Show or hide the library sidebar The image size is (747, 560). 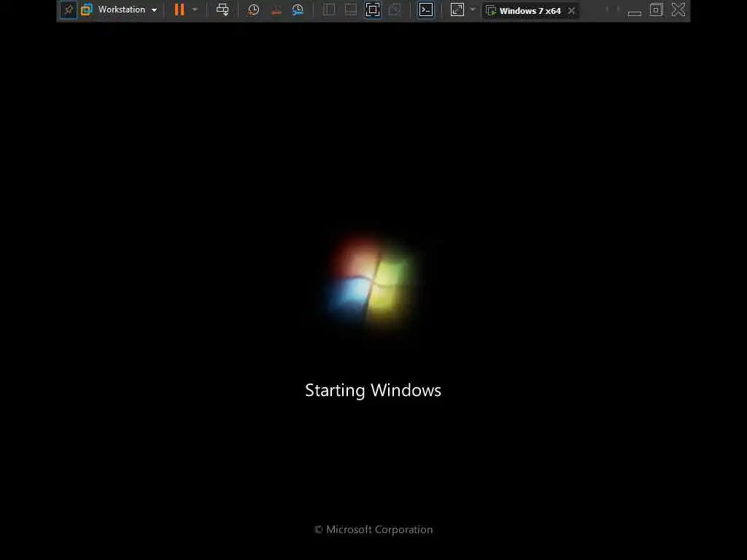click(x=329, y=9)
